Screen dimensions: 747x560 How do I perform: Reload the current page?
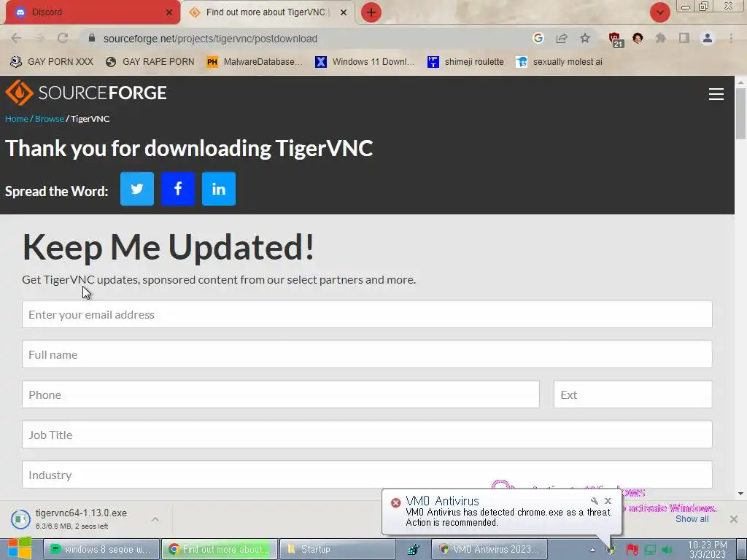pyautogui.click(x=63, y=39)
